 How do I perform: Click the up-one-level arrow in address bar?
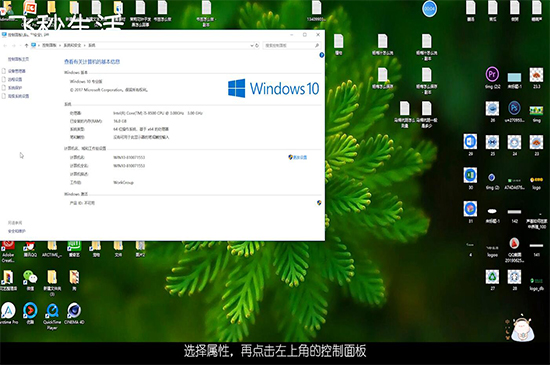26,45
